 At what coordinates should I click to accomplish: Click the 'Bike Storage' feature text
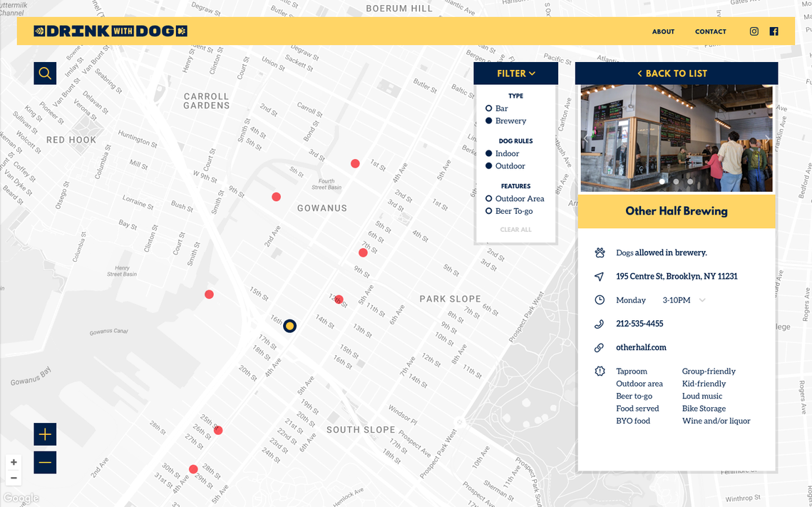704,409
